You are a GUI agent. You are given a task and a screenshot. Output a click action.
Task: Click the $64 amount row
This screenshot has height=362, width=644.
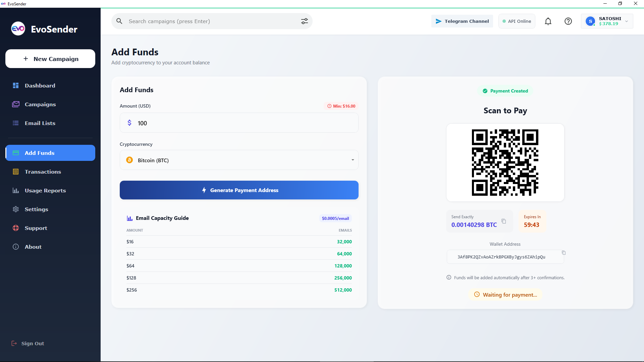coord(239,266)
